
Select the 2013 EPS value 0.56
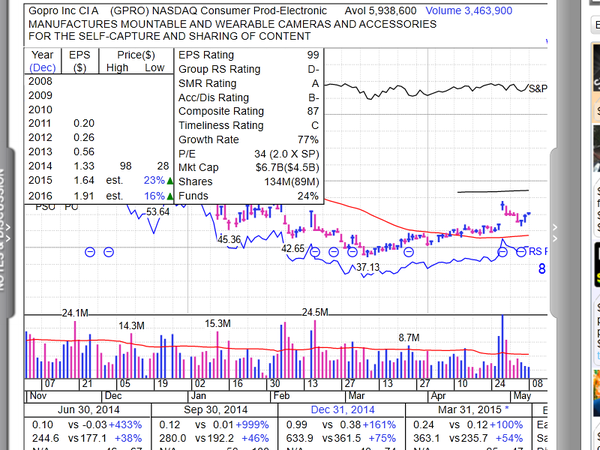pyautogui.click(x=84, y=152)
